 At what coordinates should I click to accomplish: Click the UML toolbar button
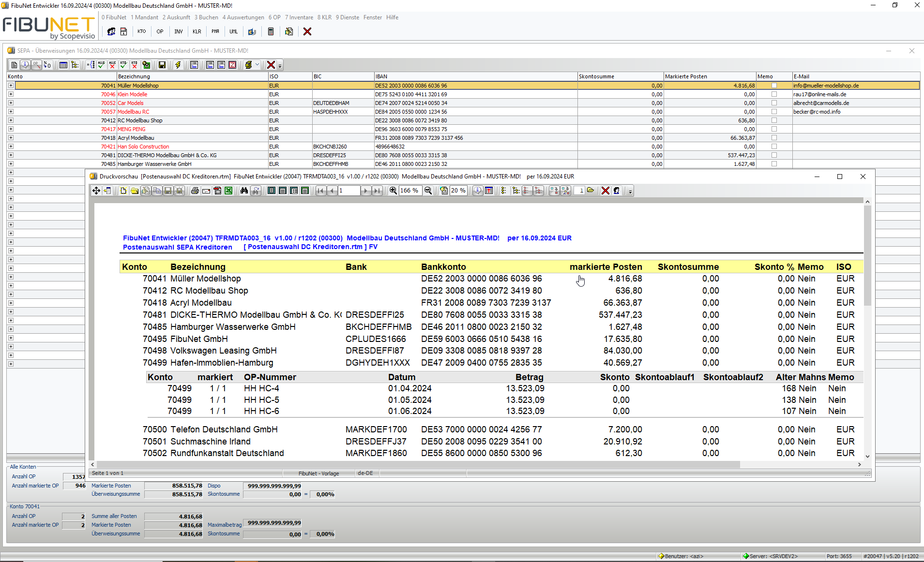tap(234, 31)
